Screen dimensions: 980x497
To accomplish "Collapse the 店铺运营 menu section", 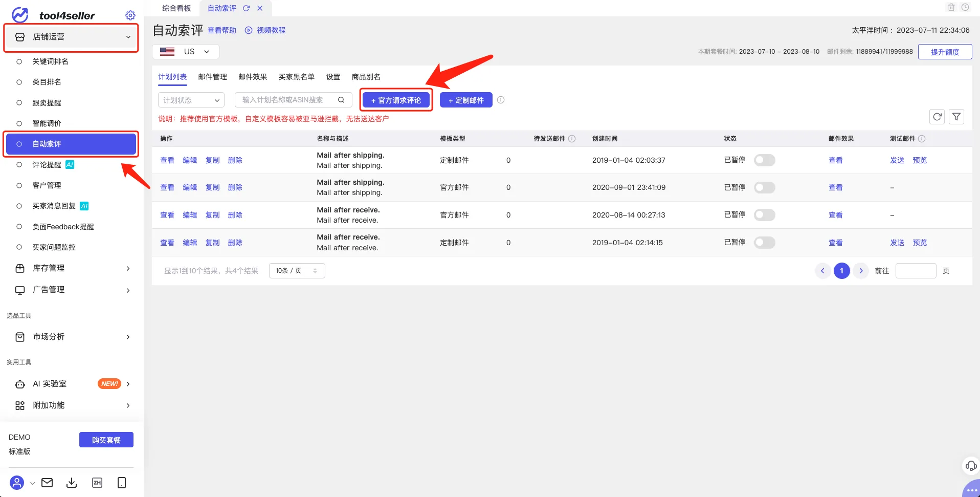I will tap(71, 37).
